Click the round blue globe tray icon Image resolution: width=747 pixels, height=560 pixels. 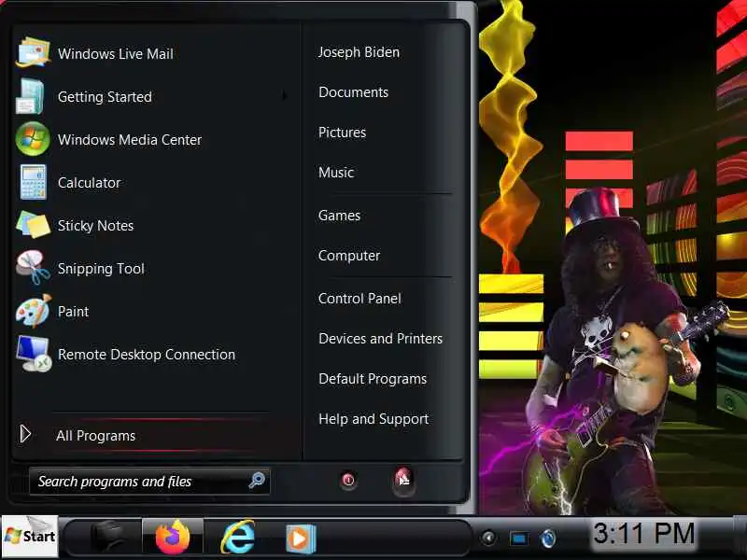point(548,539)
